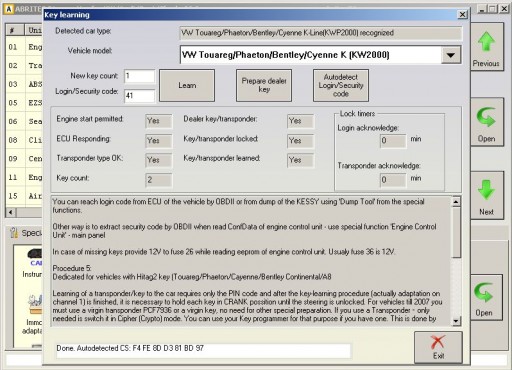Click the instructions scrollbar thumb
This screenshot has width=512, height=370.
tap(456, 232)
